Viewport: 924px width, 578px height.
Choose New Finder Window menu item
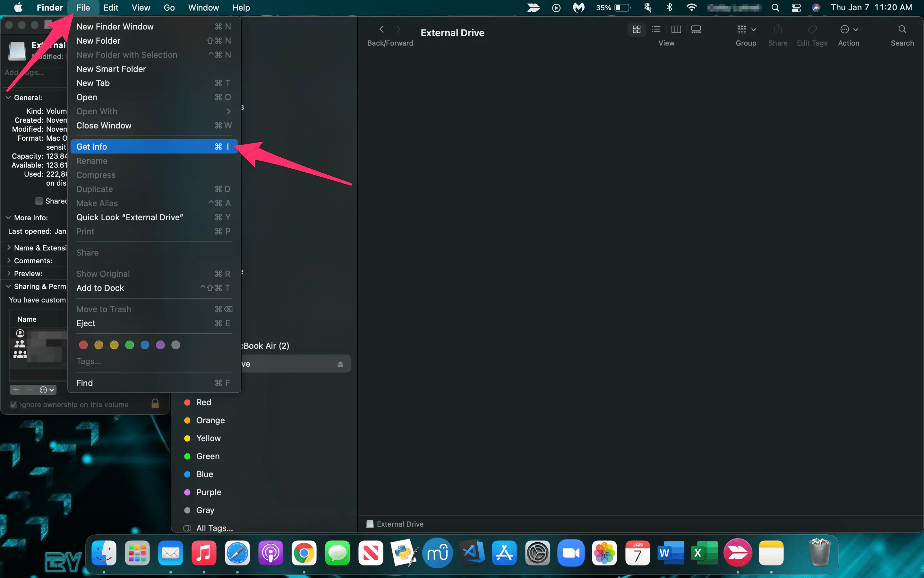tap(154, 26)
